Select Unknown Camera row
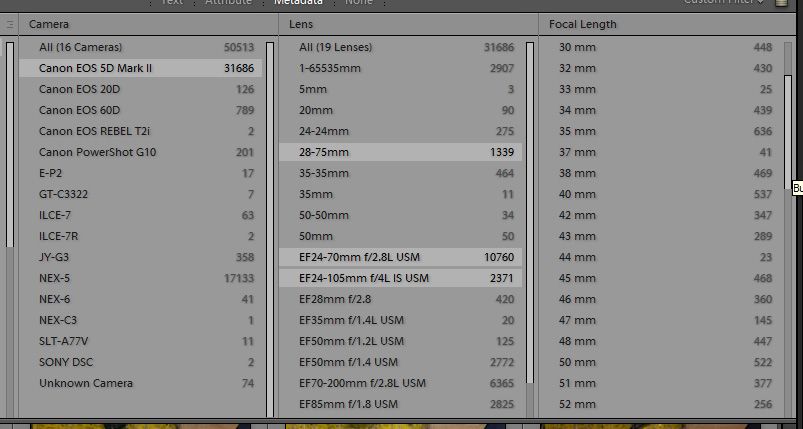Viewport: 803px width, 429px height. point(140,383)
